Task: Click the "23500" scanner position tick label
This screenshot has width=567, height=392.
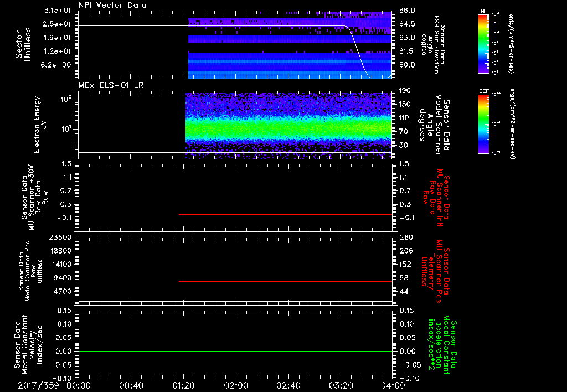Action: point(60,238)
